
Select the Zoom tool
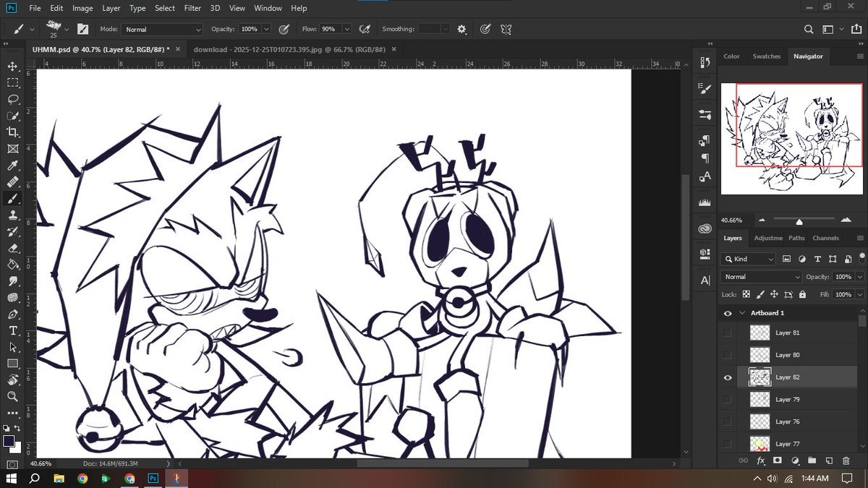click(x=12, y=397)
